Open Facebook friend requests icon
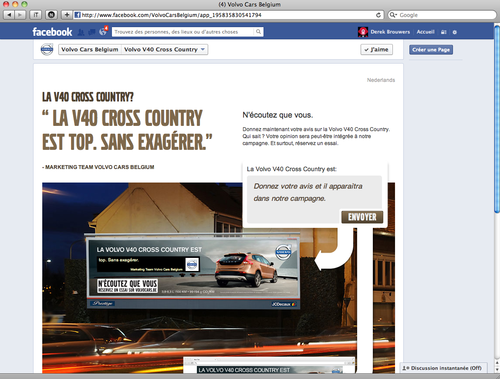This screenshot has height=379, width=500. coord(81,32)
